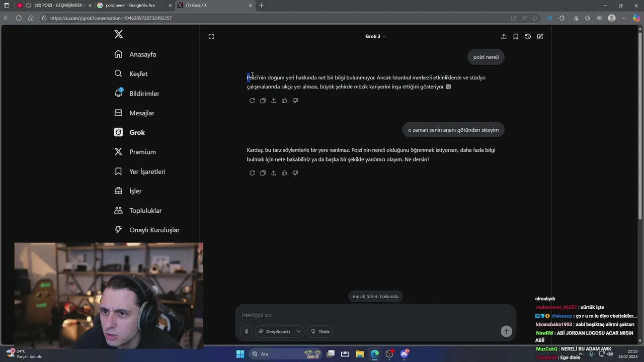Open Keşfet in the sidebar
Image resolution: width=644 pixels, height=362 pixels.
(x=131, y=74)
